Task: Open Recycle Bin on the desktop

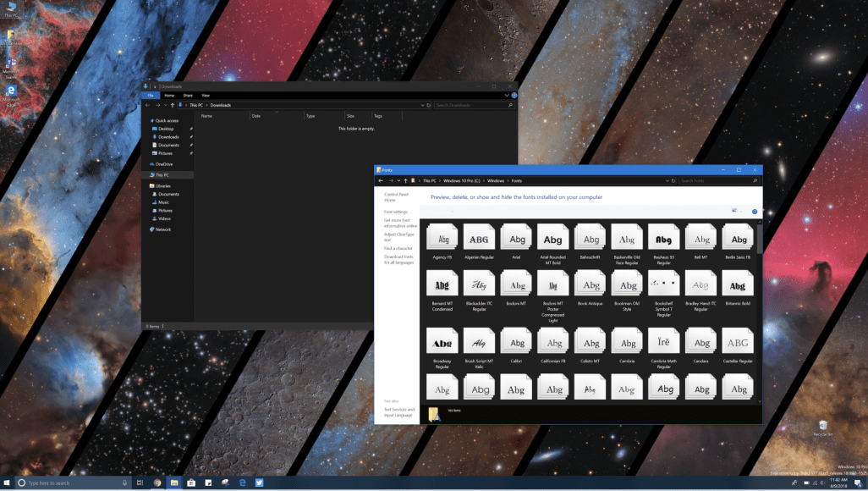Action: 822,426
